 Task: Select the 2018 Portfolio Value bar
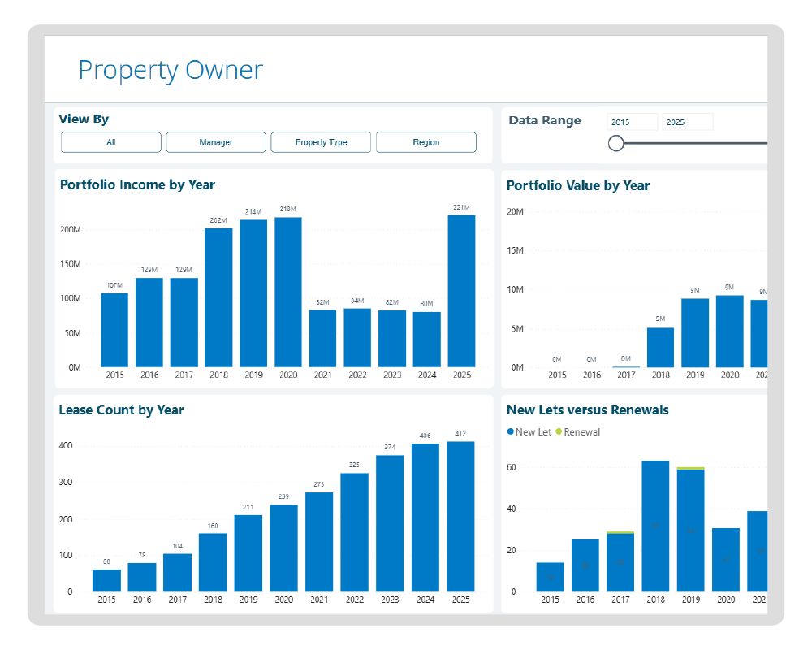pos(660,348)
